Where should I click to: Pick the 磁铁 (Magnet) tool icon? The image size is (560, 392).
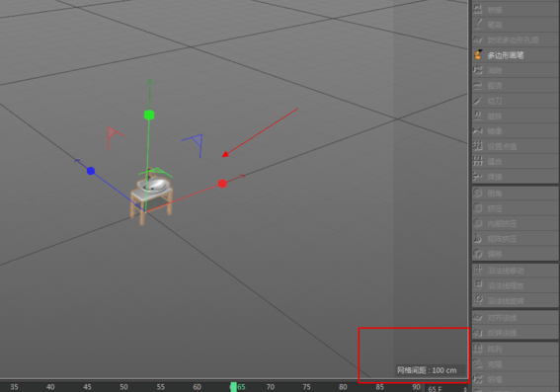[x=477, y=116]
